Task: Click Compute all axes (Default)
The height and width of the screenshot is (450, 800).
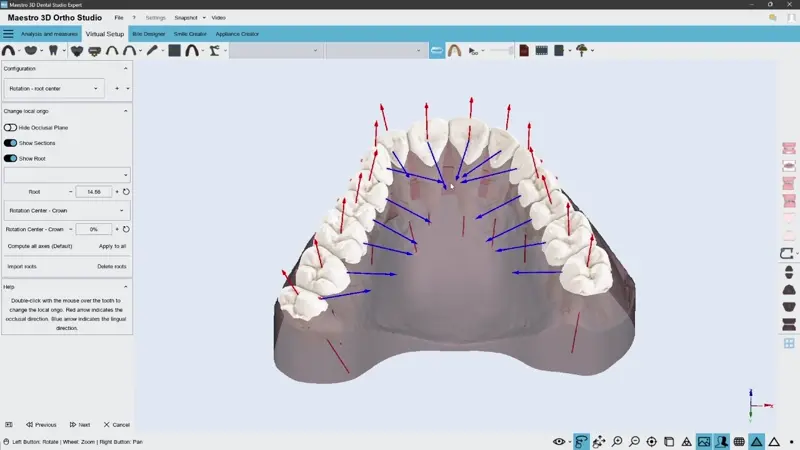Action: click(x=40, y=246)
